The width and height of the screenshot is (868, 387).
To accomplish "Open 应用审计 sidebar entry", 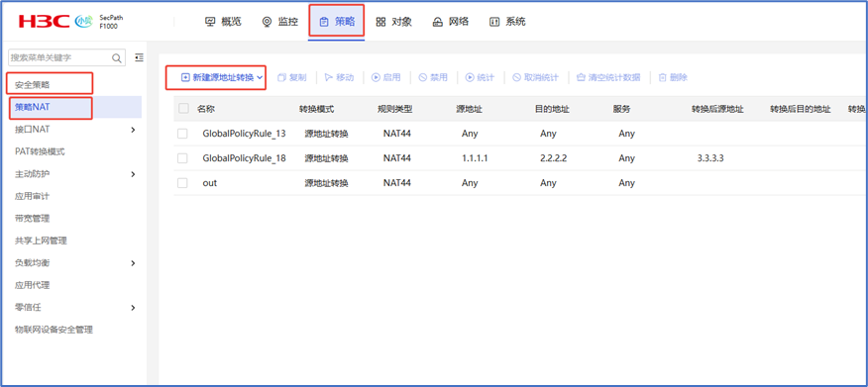I will [x=32, y=196].
